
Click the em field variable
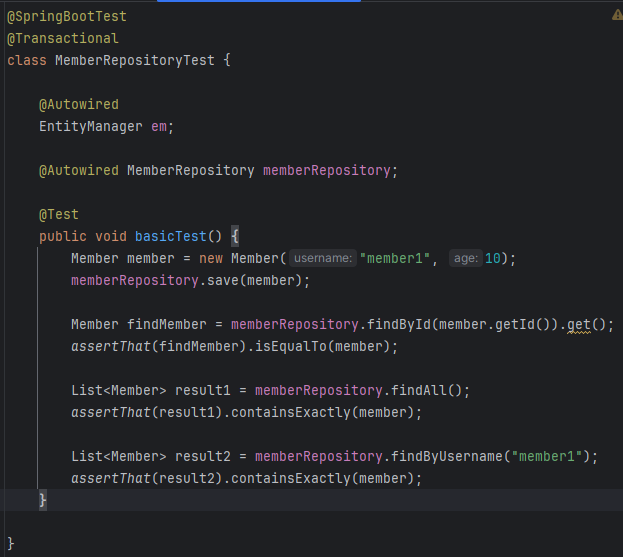coord(159,127)
